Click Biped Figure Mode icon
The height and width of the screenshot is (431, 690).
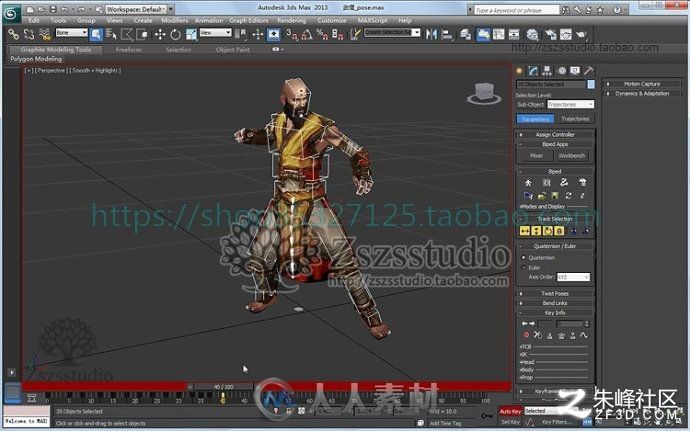pos(529,183)
